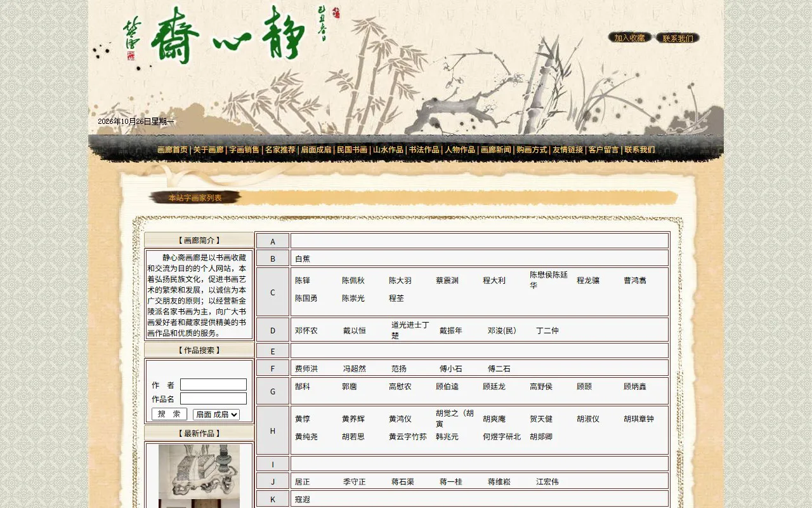The height and width of the screenshot is (508, 812).
Task: Open 画廊首页 in navigation bar
Action: 173,150
